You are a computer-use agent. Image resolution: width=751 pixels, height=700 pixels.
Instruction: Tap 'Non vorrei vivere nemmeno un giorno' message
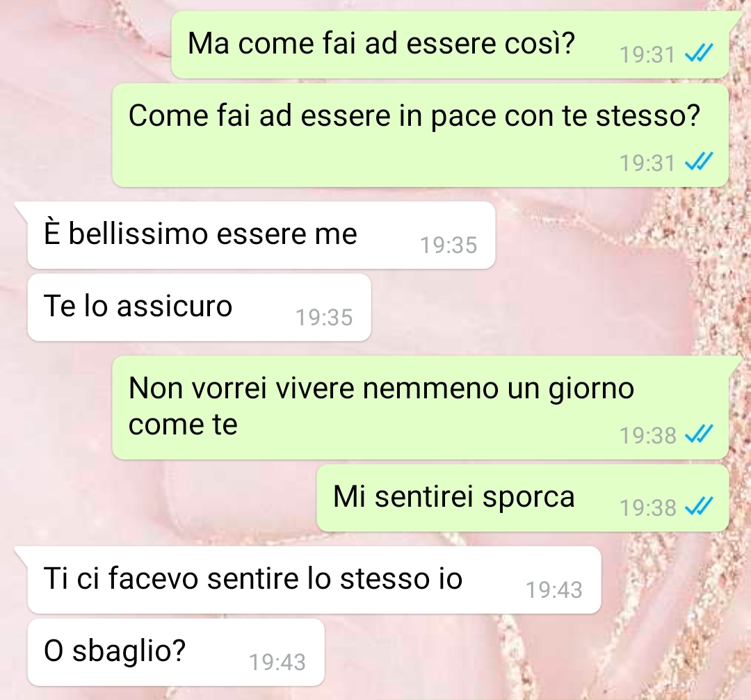pos(421,407)
